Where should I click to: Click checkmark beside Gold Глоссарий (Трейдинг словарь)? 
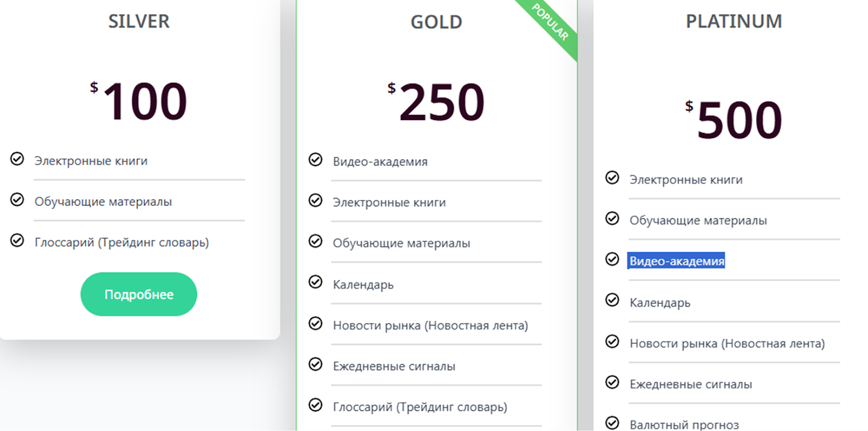point(315,405)
